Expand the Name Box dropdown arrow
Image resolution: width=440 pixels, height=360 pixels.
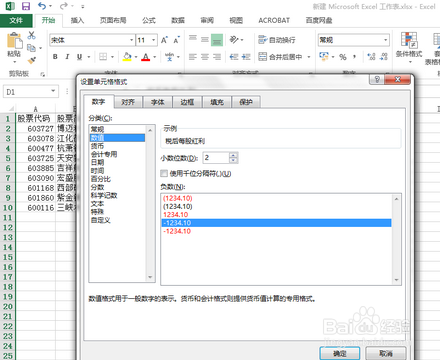tap(53, 91)
